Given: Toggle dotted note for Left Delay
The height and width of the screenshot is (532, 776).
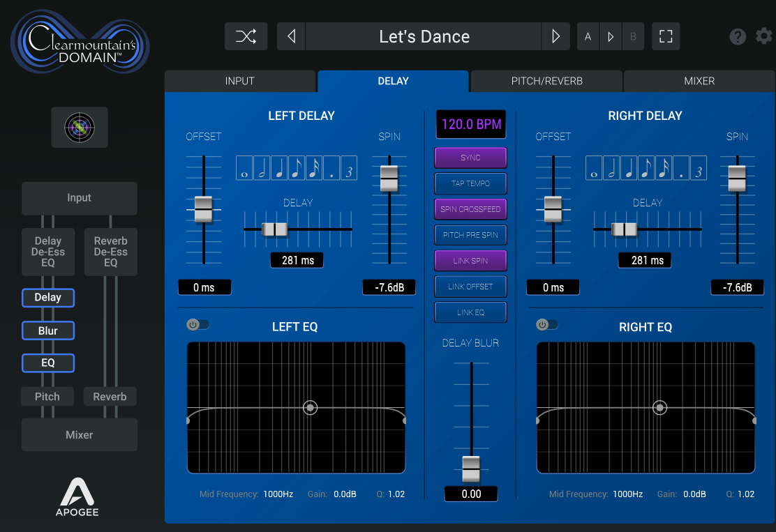Looking at the screenshot, I should coord(331,167).
